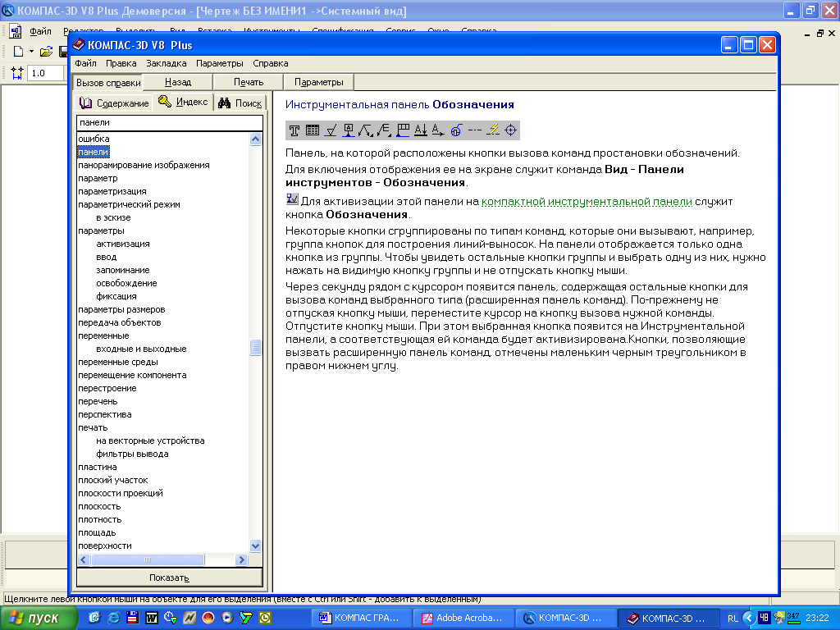Screen dimensions: 840x630
Task: Click the Печать button in help toolbar
Action: pos(249,82)
